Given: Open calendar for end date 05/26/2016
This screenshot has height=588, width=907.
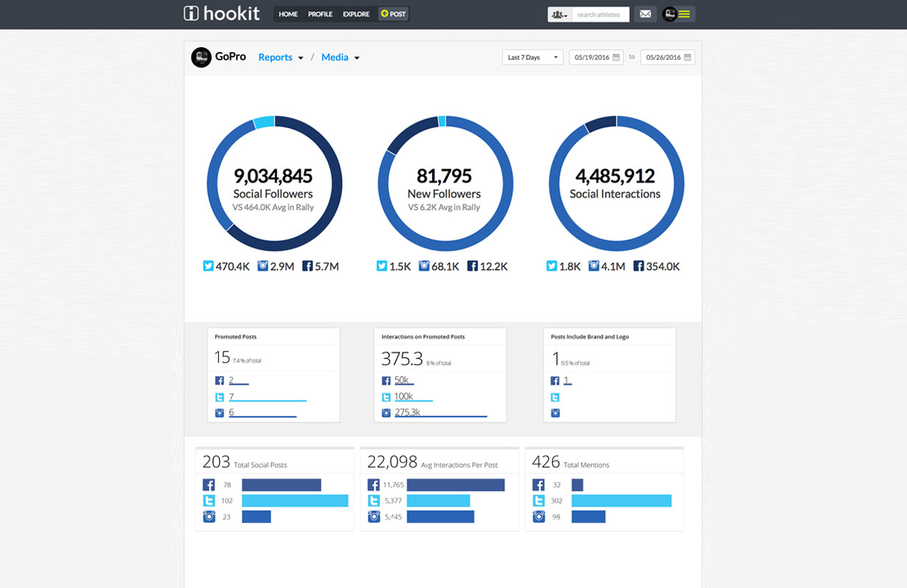Looking at the screenshot, I should [687, 57].
